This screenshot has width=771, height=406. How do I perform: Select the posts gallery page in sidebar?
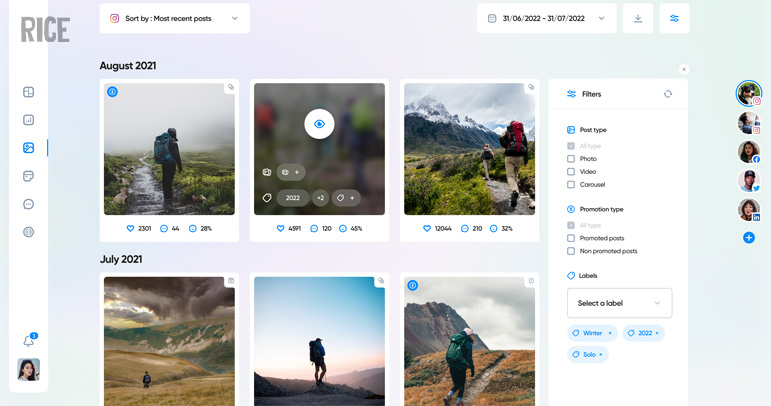[29, 148]
